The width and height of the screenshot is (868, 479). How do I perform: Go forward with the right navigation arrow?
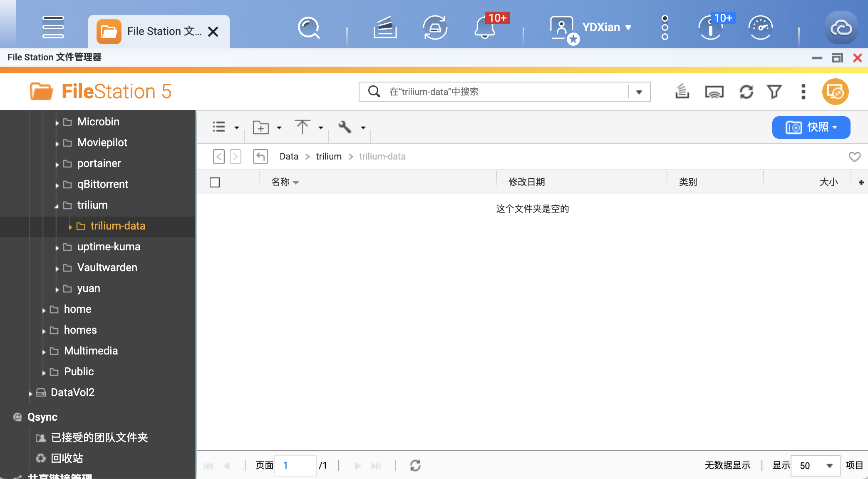pos(236,157)
